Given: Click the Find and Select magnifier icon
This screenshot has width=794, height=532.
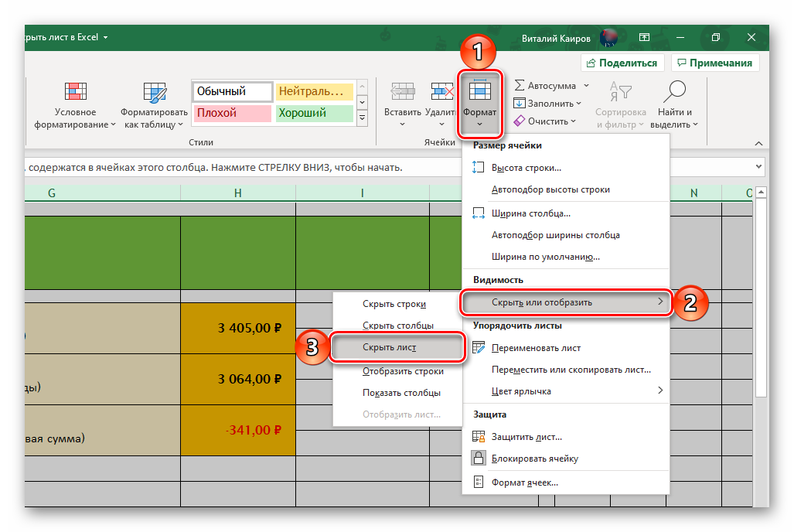Looking at the screenshot, I should pos(675,92).
